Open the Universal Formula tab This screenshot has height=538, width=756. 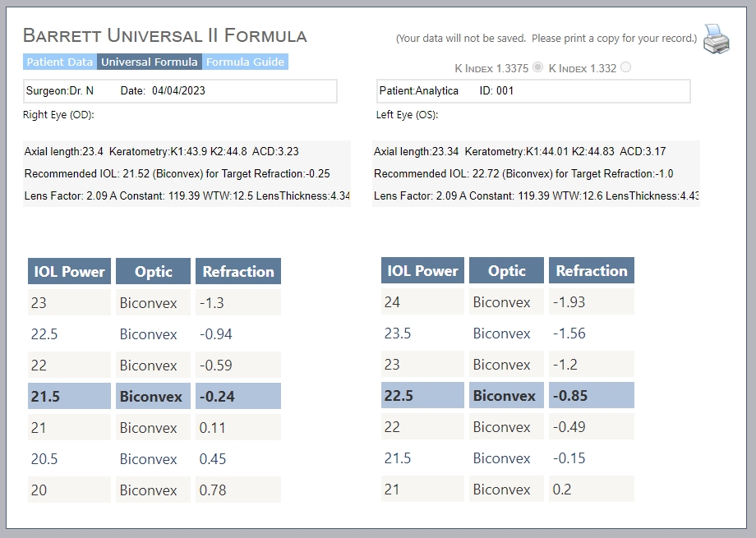click(150, 62)
